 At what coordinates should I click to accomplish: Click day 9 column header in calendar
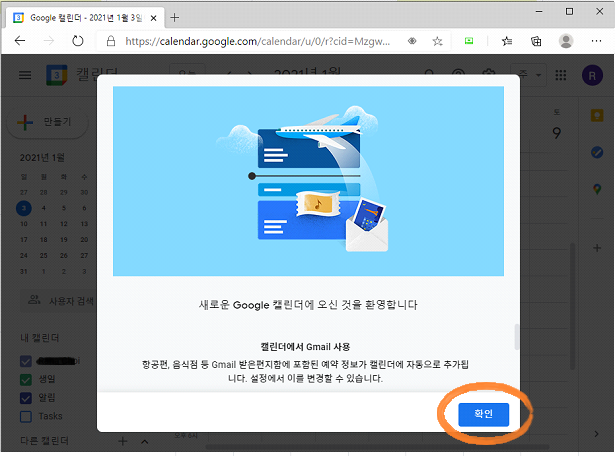(x=556, y=133)
